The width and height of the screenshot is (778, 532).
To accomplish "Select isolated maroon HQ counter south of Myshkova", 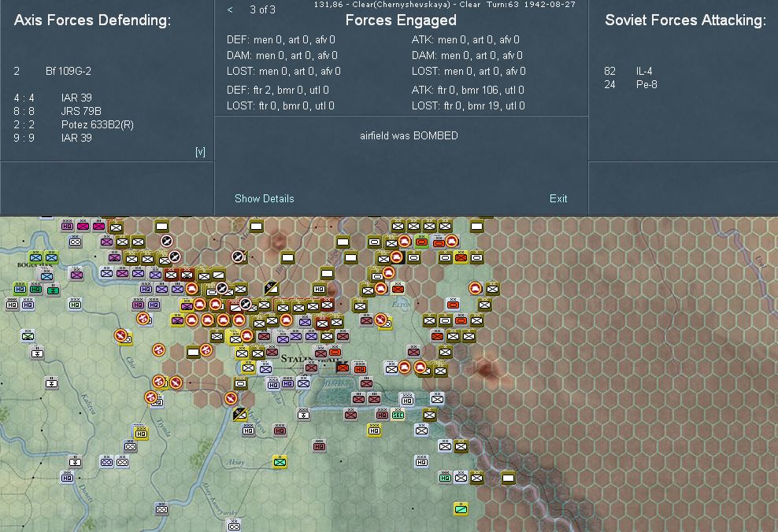I will 319,445.
